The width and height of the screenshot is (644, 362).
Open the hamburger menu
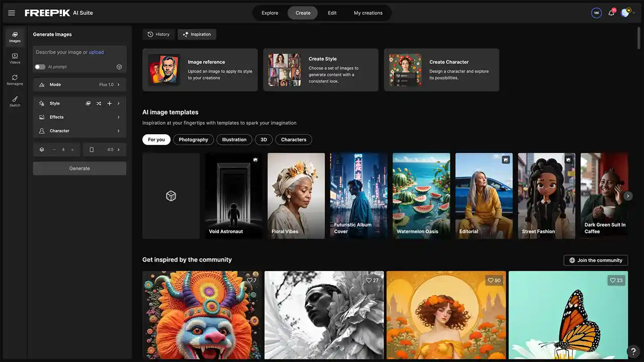tap(12, 13)
